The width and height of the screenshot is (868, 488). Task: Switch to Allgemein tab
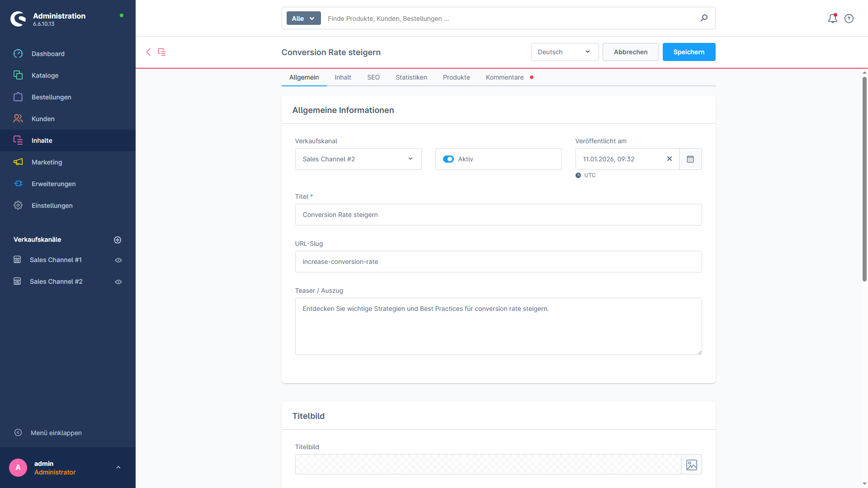point(304,77)
